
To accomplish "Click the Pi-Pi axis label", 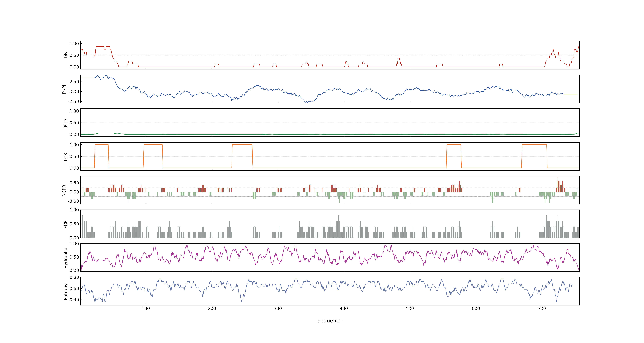I will pos(64,89).
